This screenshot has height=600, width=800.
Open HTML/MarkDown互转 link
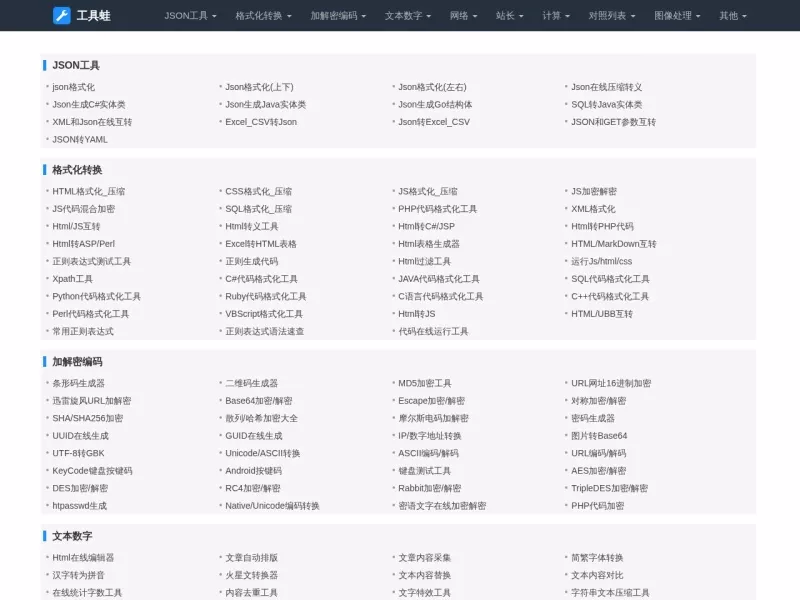click(614, 244)
